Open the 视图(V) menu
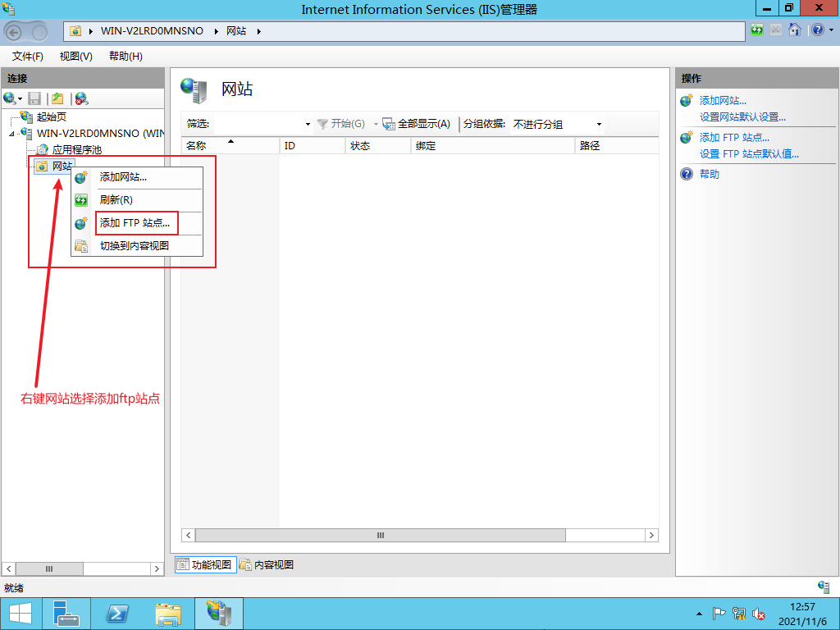 click(76, 57)
